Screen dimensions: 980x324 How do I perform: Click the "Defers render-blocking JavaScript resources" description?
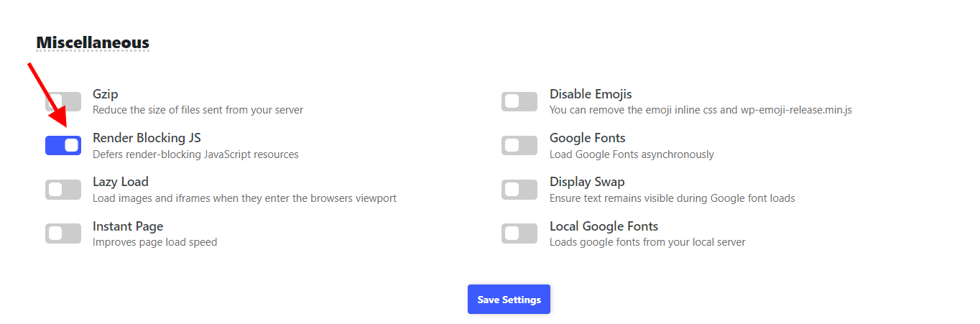(x=195, y=154)
